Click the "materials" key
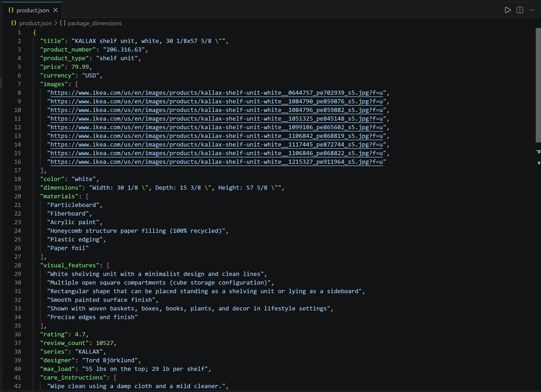Screen dimensions: 541x392 (x=59, y=196)
